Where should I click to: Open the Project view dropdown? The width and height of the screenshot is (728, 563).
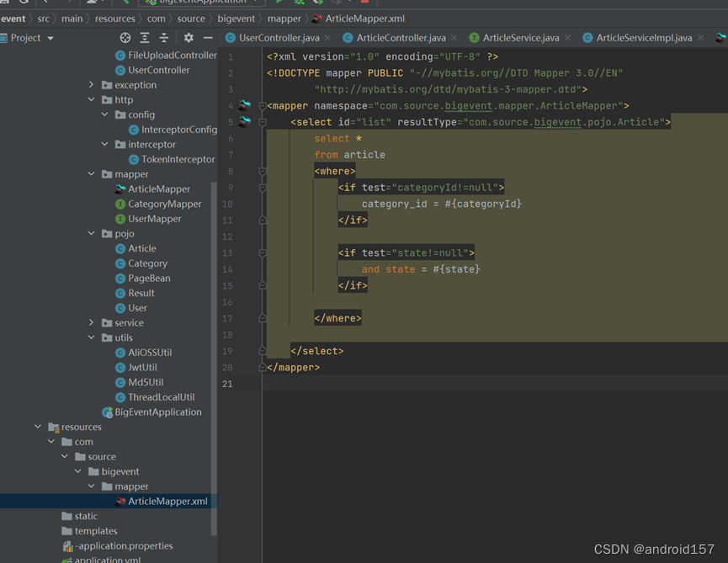click(50, 38)
